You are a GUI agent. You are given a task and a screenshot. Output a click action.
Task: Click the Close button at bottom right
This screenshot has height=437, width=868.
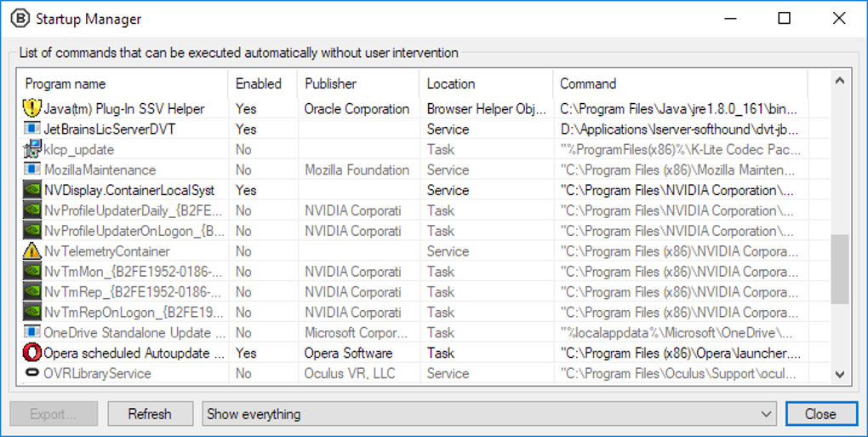(820, 414)
